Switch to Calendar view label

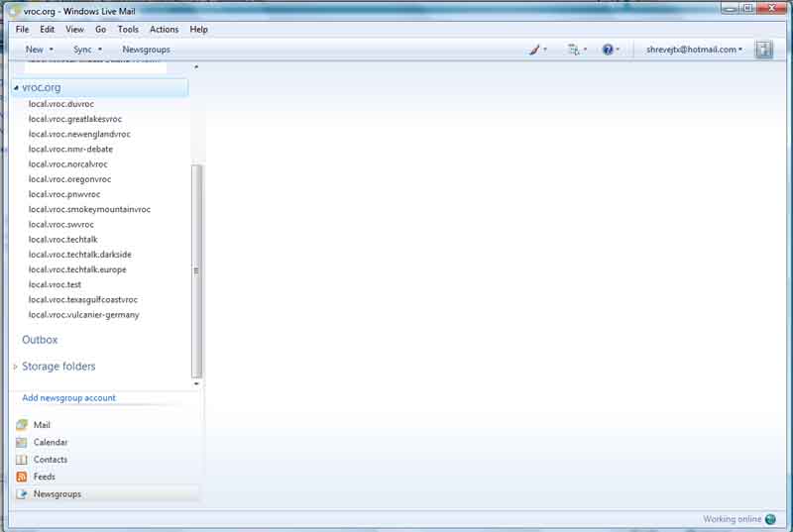click(x=51, y=443)
